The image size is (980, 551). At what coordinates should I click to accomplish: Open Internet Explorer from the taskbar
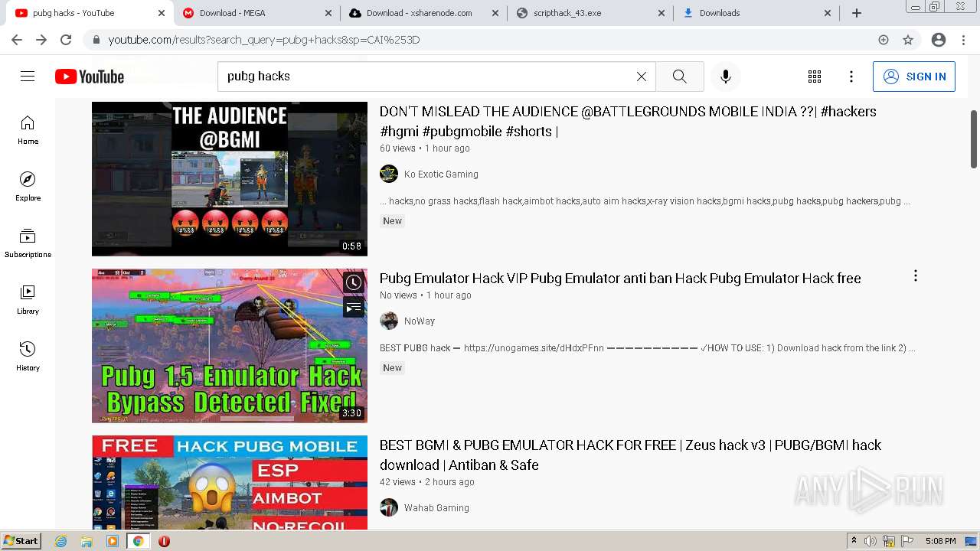tap(61, 541)
